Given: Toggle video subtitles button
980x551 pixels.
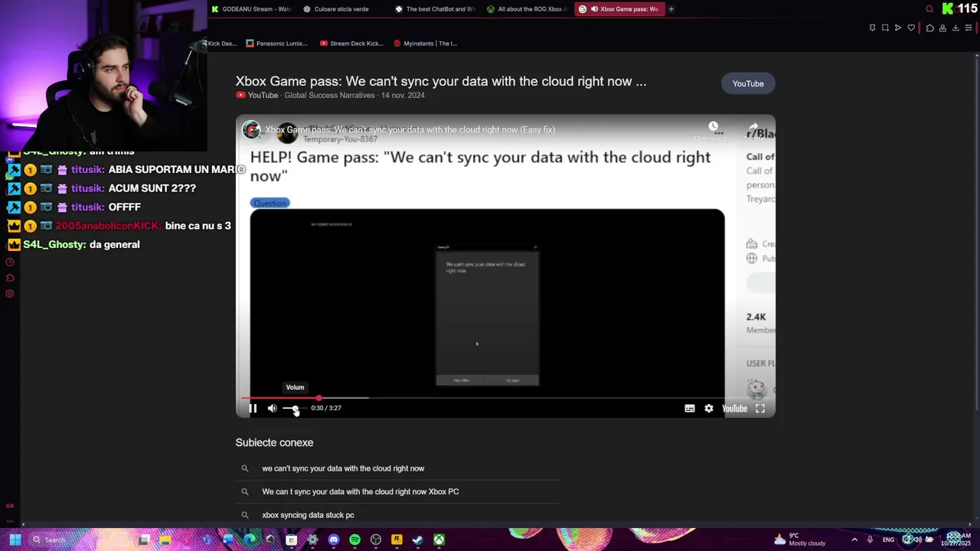Looking at the screenshot, I should [690, 409].
